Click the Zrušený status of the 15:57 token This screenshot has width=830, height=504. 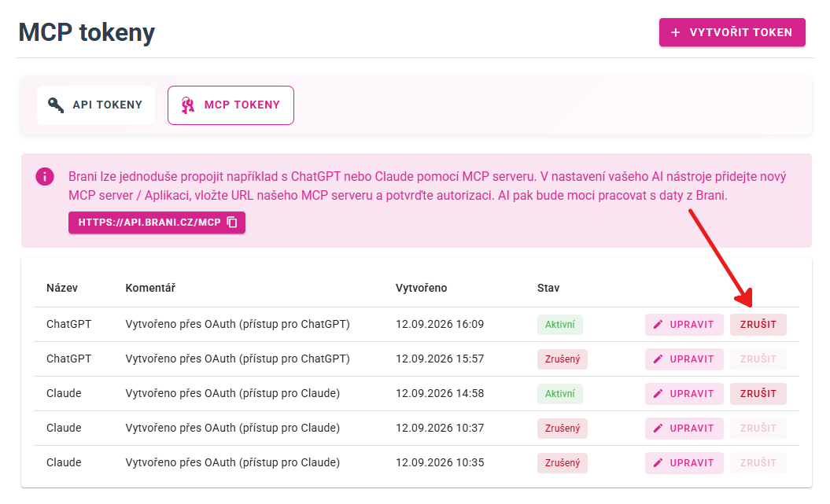point(563,359)
